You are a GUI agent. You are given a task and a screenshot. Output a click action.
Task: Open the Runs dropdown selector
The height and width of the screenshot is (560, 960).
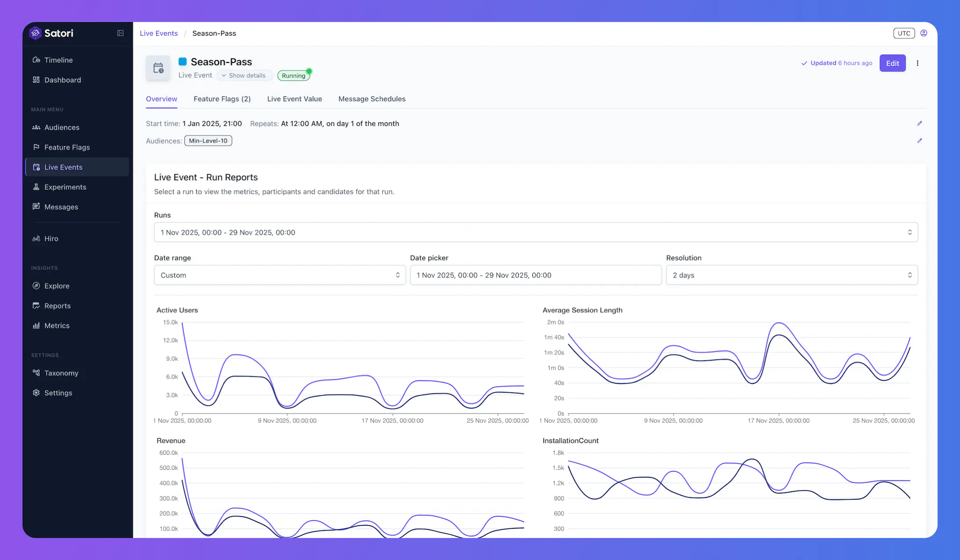point(535,232)
